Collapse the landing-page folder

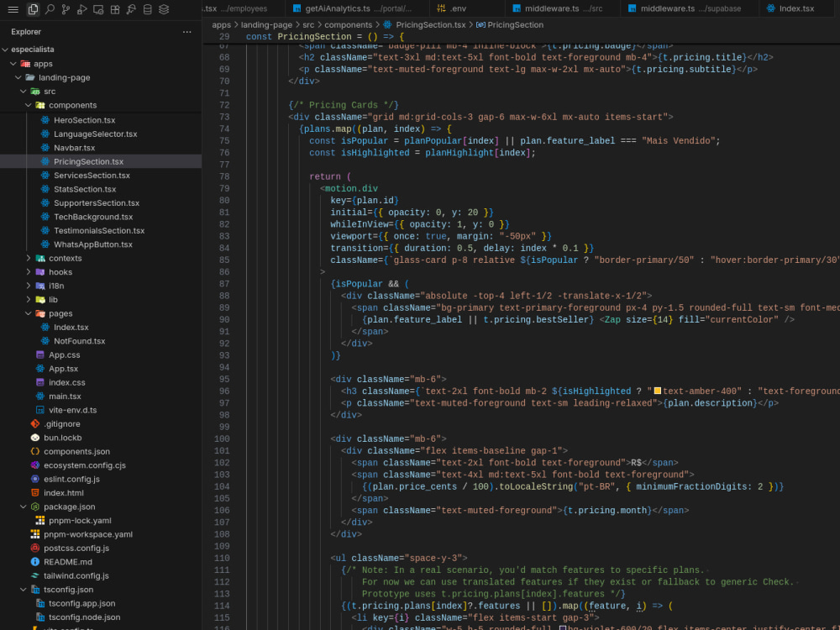[x=18, y=77]
